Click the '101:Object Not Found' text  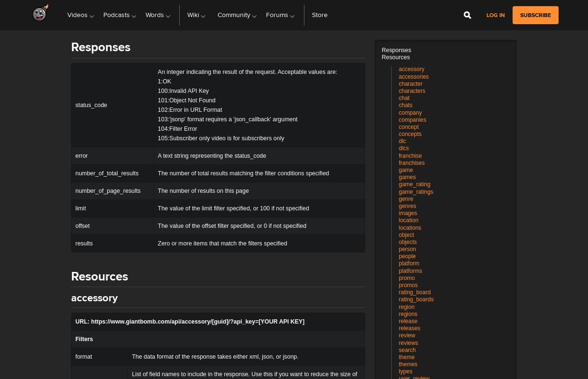[186, 100]
